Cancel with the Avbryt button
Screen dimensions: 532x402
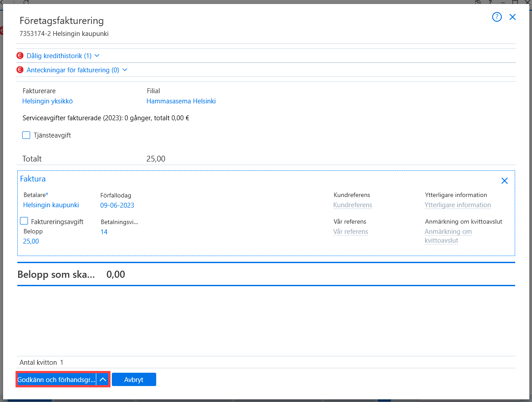[x=134, y=380]
